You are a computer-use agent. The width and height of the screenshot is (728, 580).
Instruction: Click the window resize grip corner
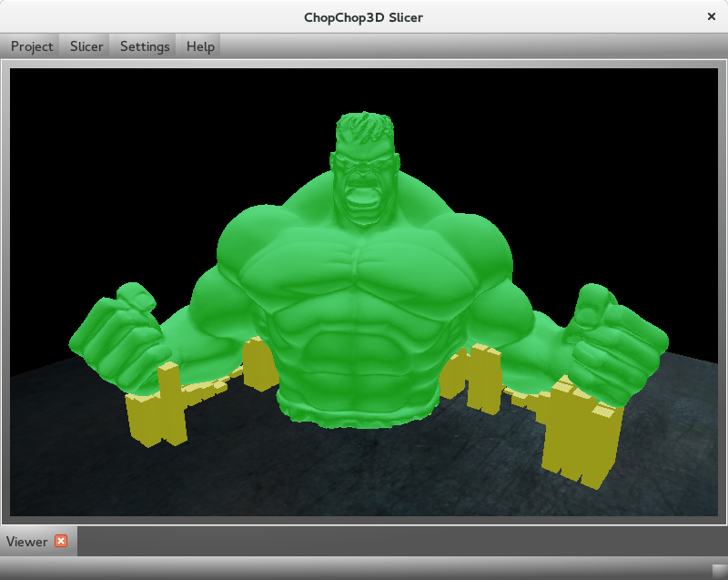click(x=720, y=572)
